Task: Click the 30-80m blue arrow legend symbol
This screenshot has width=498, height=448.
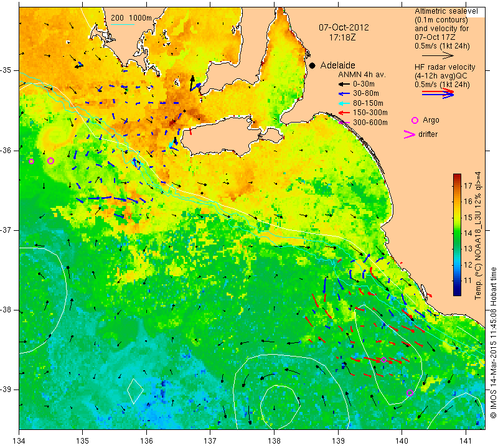Action: click(x=344, y=94)
